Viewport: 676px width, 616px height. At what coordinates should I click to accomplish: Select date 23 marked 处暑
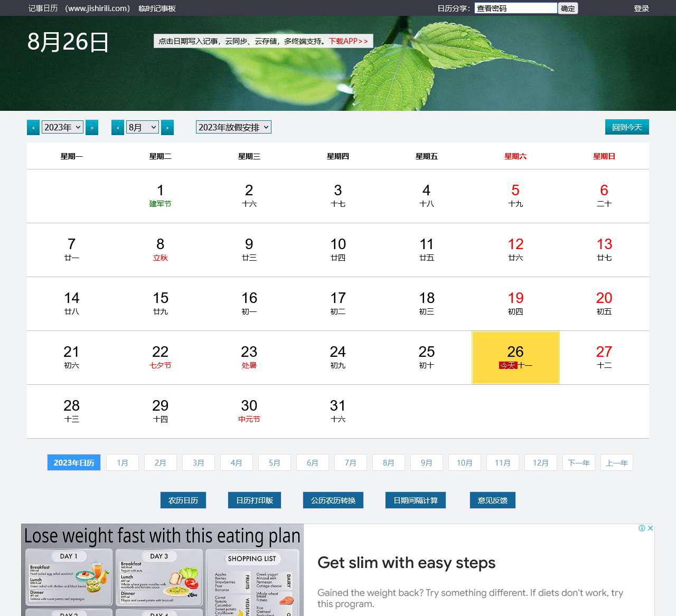[249, 357]
